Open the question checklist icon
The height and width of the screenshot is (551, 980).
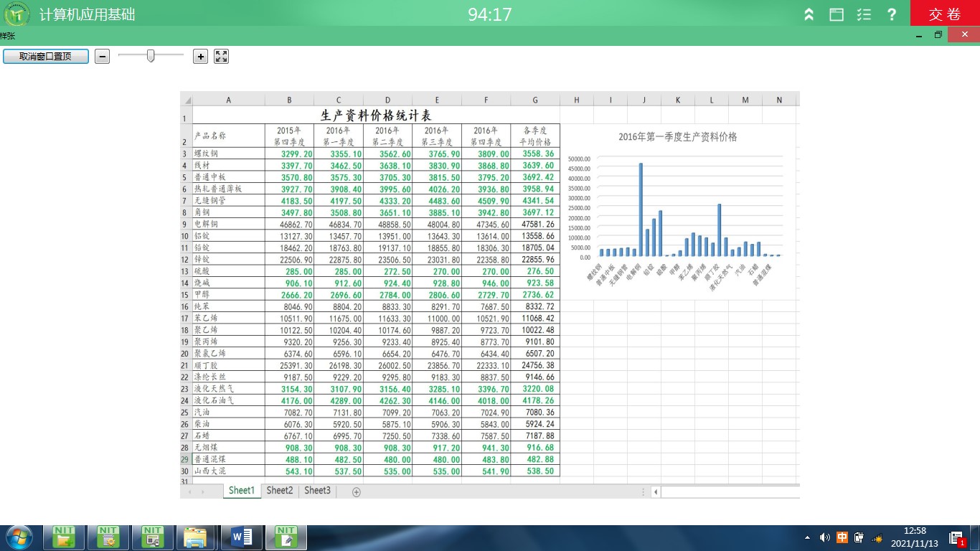(x=864, y=14)
